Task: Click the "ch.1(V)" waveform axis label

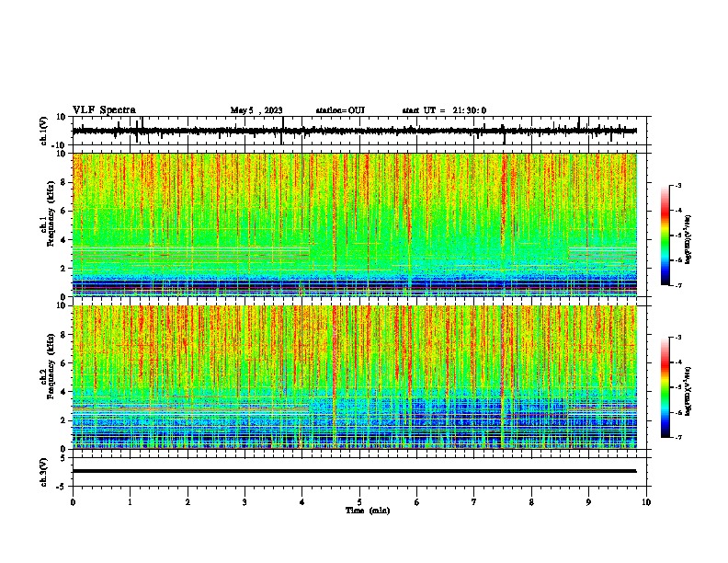Action: point(44,131)
